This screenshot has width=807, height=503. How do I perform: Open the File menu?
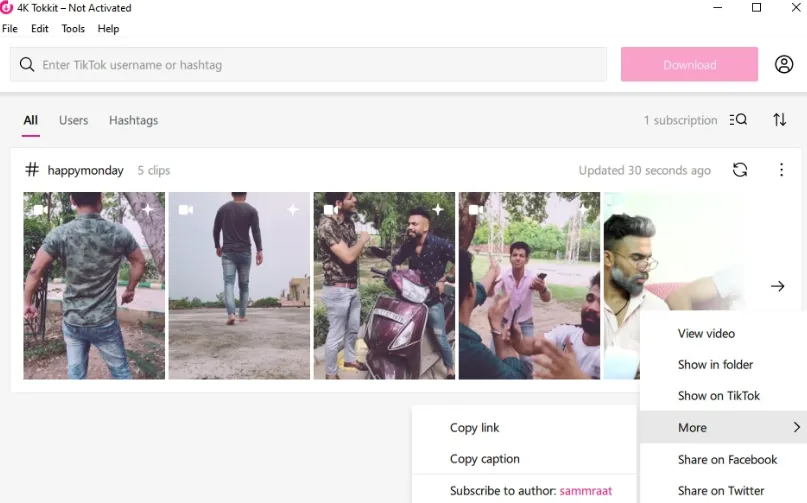tap(10, 29)
